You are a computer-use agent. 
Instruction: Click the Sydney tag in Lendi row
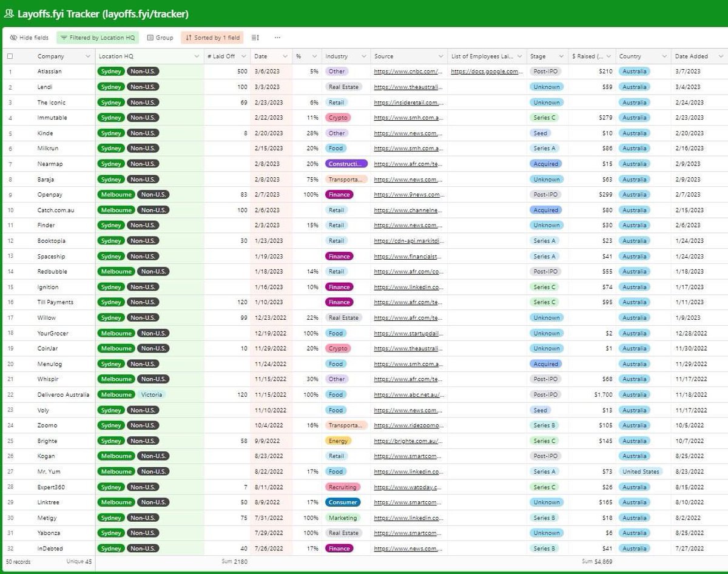pyautogui.click(x=111, y=87)
